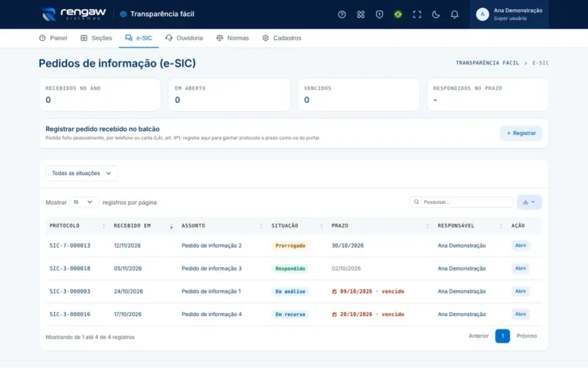Click the Rengaw Sistemas logo
The height and width of the screenshot is (368, 588).
tap(73, 15)
